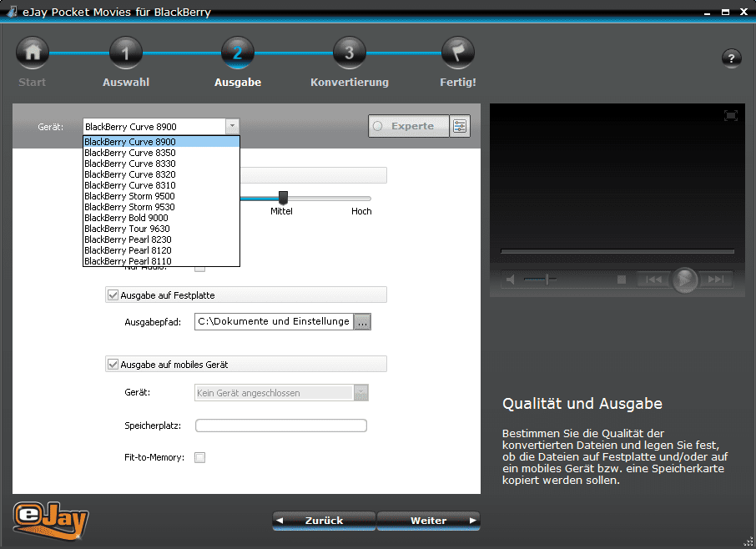Mute the preview speaker icon
Viewport: 756px width, 549px height.
tap(511, 280)
